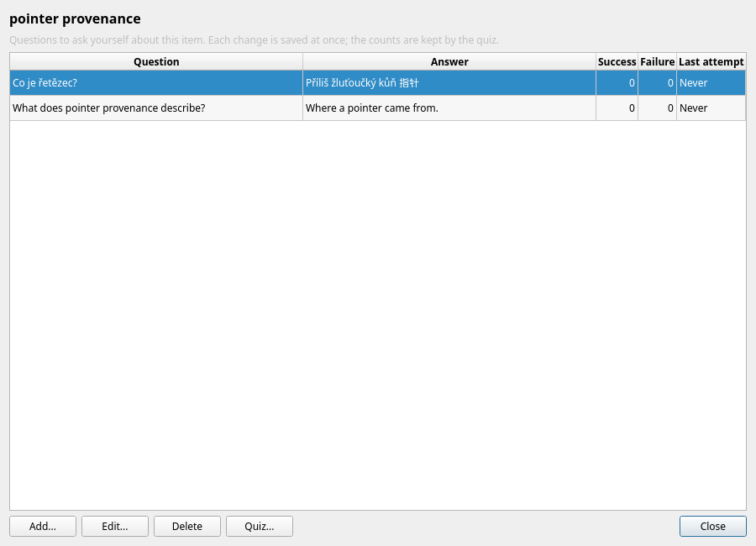Click 'Never' last attempt in first row

(x=711, y=83)
